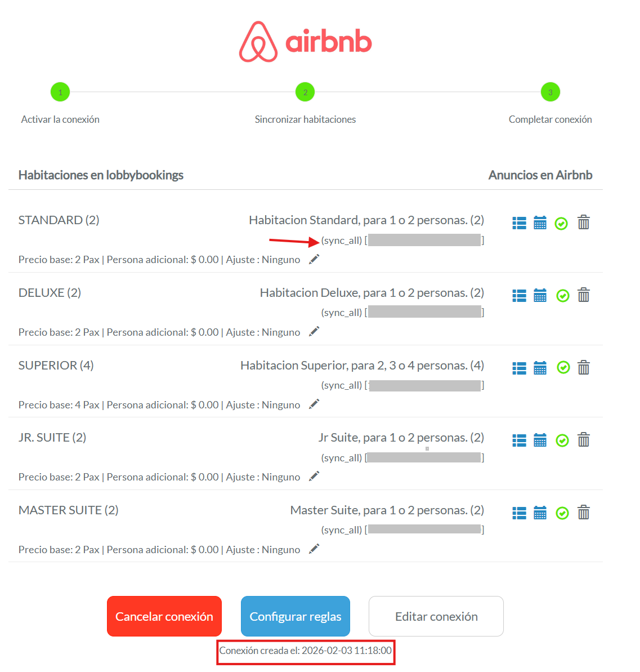
Task: Toggle green sync check for DELUXE room
Action: (562, 296)
